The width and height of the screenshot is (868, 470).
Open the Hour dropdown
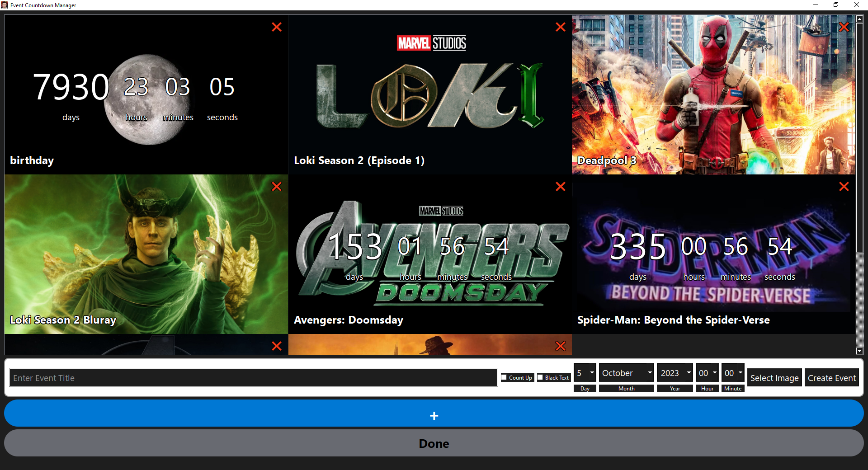(708, 373)
